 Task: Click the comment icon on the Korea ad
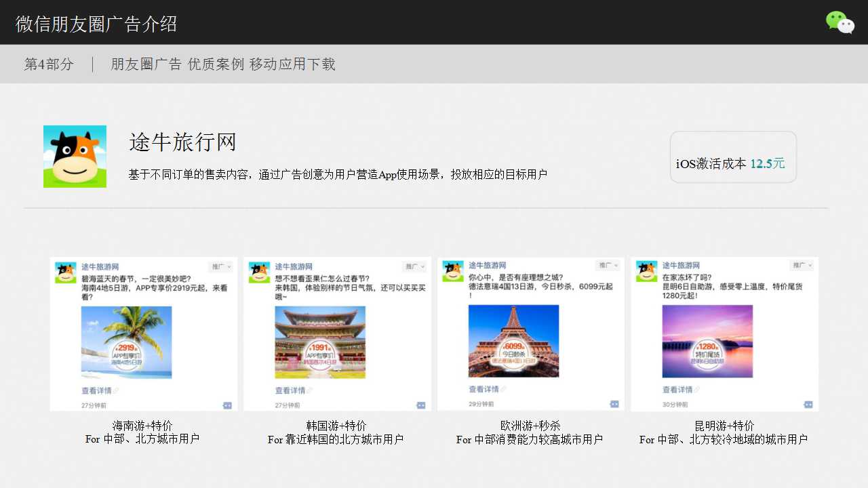point(421,404)
